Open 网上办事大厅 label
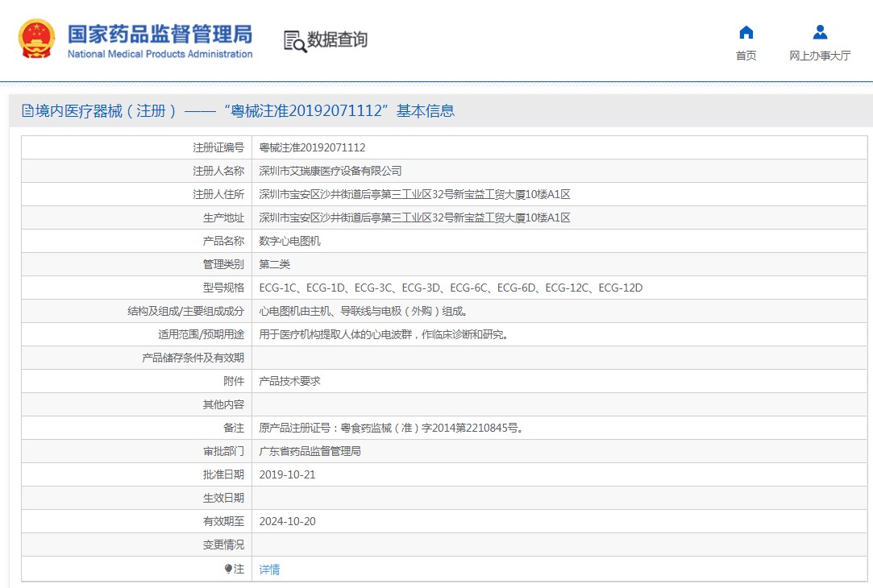 click(820, 56)
